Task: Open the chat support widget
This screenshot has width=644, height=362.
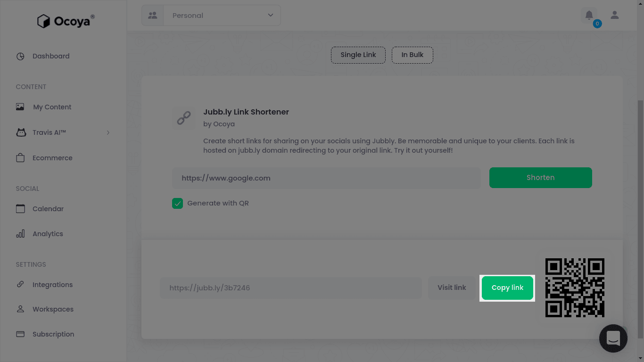Action: point(613,338)
